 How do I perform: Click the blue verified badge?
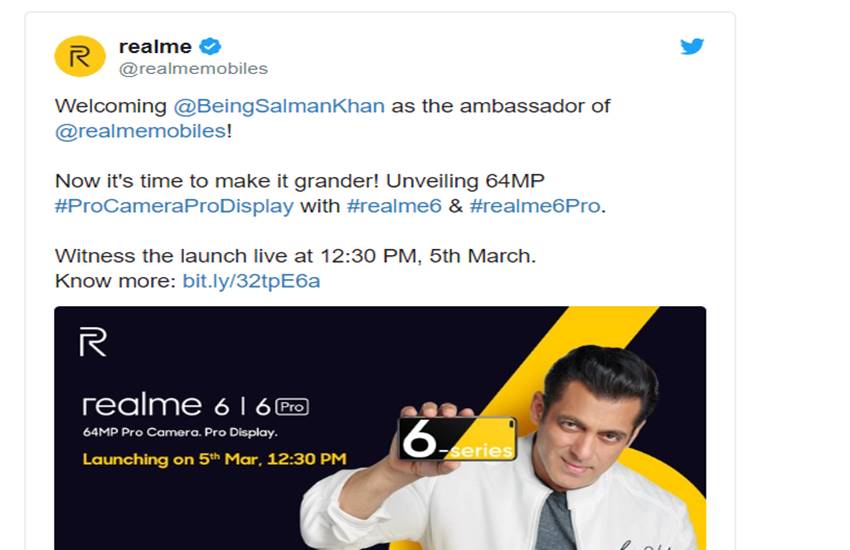210,46
